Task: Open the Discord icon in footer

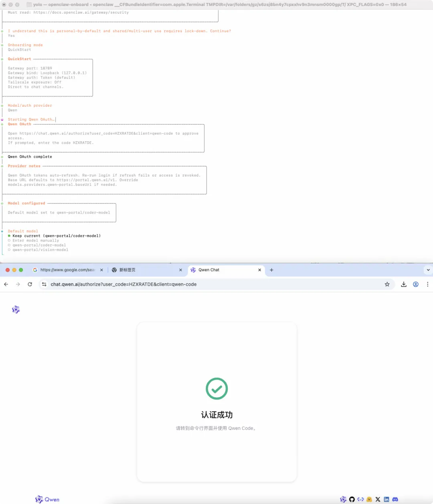Action: pos(395,500)
